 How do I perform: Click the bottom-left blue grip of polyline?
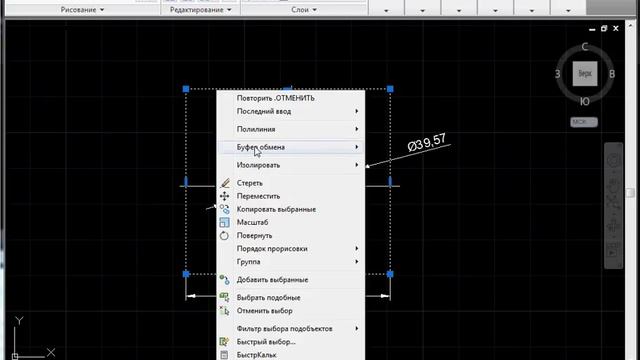(186, 274)
